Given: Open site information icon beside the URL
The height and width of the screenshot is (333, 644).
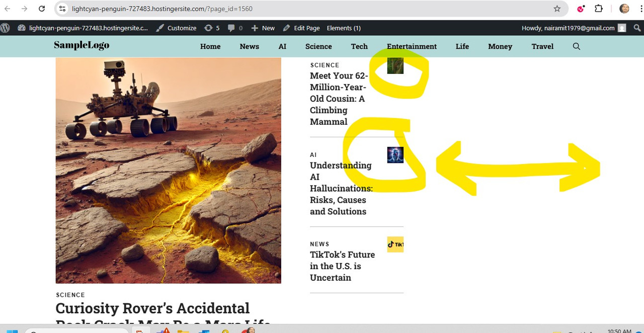Looking at the screenshot, I should click(x=62, y=9).
